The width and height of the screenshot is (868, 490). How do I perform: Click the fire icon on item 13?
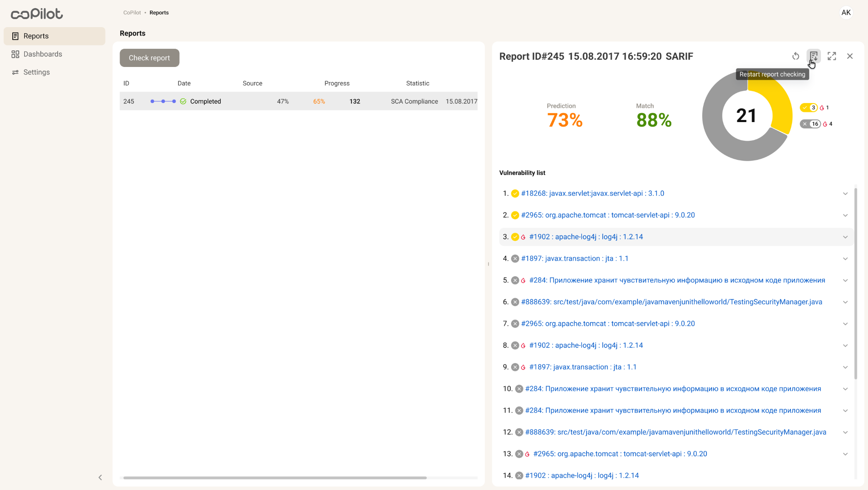click(527, 454)
